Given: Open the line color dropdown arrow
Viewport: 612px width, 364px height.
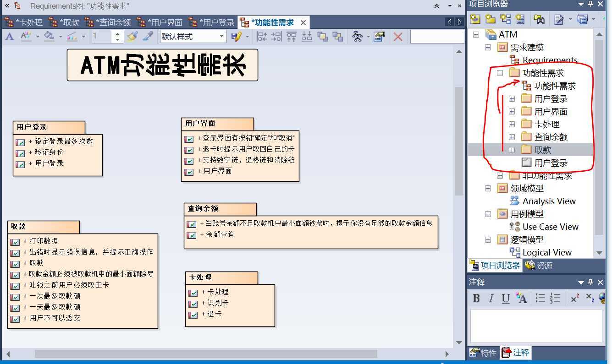Looking at the screenshot, I should pos(83,37).
